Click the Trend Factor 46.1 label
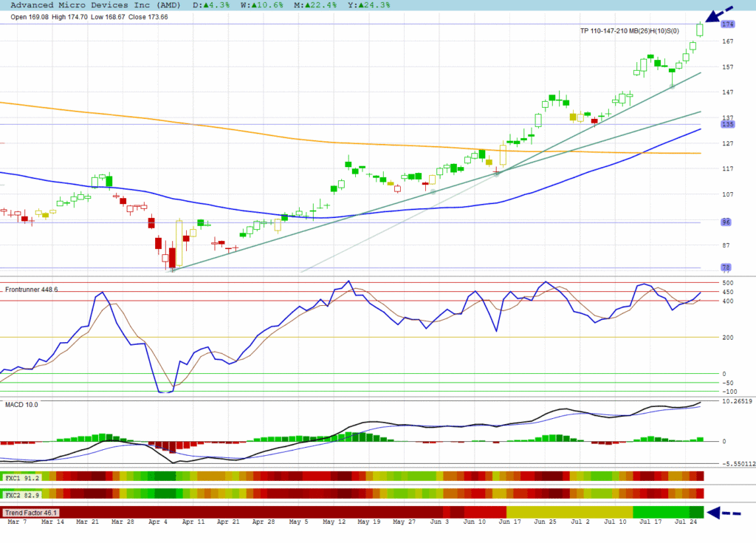 point(31,513)
